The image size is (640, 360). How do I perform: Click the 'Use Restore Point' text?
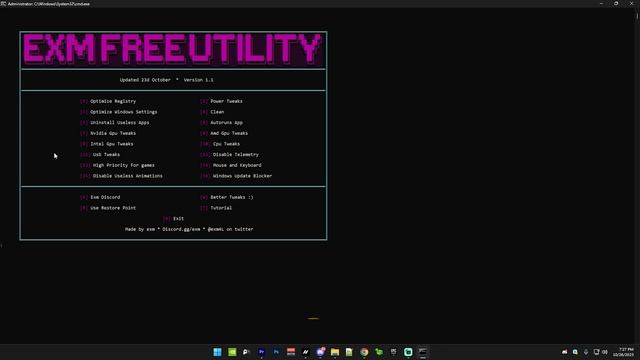(x=113, y=208)
